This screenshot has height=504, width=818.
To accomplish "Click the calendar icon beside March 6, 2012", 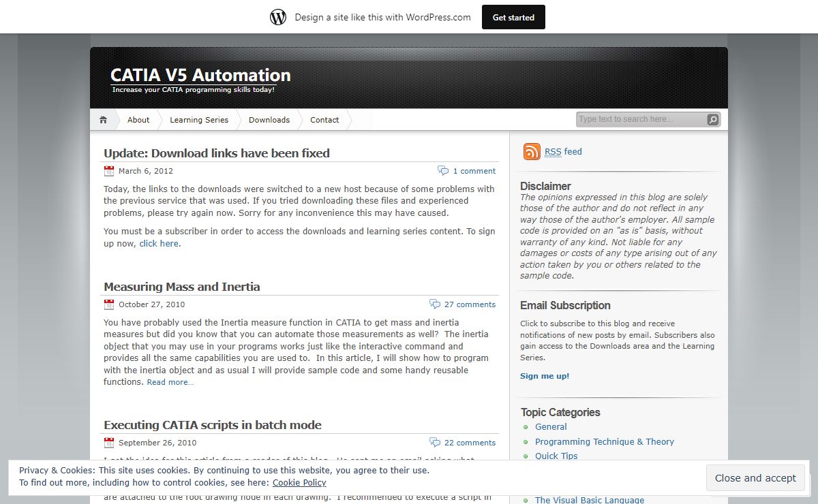I will pyautogui.click(x=109, y=171).
